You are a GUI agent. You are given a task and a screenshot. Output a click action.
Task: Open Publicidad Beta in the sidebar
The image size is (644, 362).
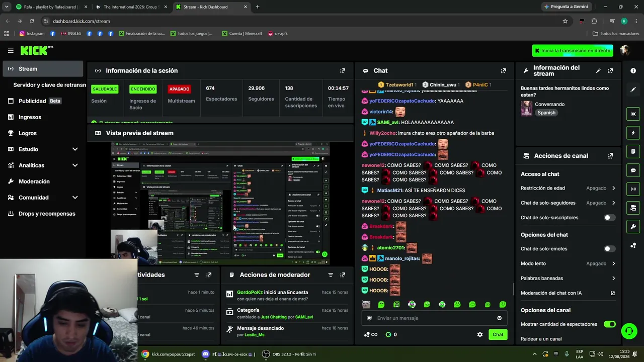(43, 101)
